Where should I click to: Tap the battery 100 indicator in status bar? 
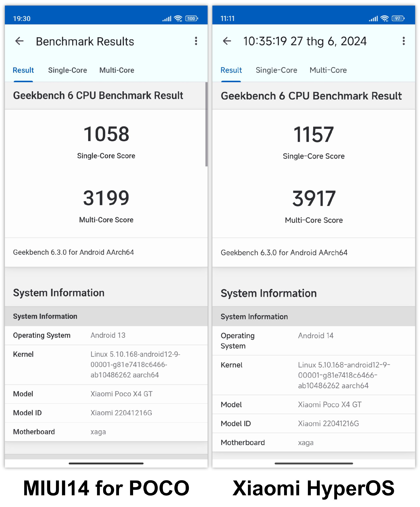click(192, 19)
